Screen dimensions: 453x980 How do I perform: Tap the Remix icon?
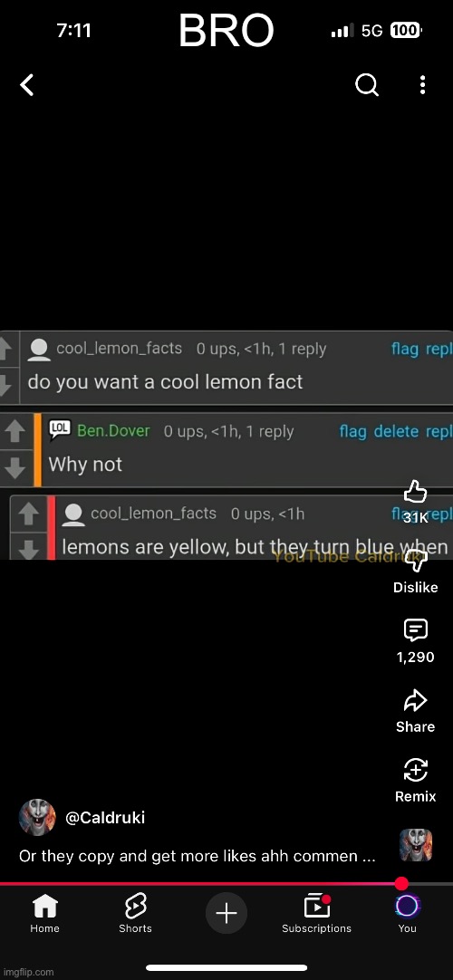(x=415, y=770)
